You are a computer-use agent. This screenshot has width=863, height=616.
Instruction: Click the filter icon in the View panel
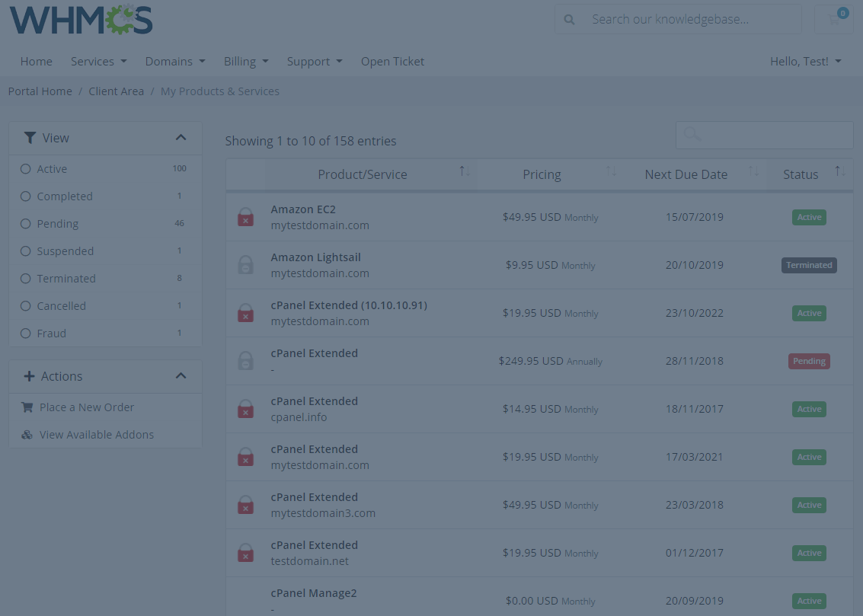pyautogui.click(x=30, y=137)
